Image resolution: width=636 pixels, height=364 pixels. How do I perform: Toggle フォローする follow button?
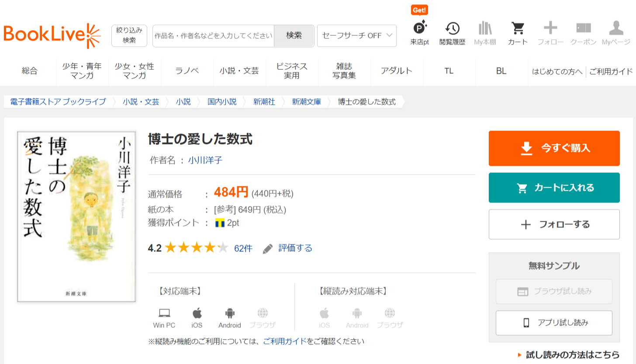(554, 224)
